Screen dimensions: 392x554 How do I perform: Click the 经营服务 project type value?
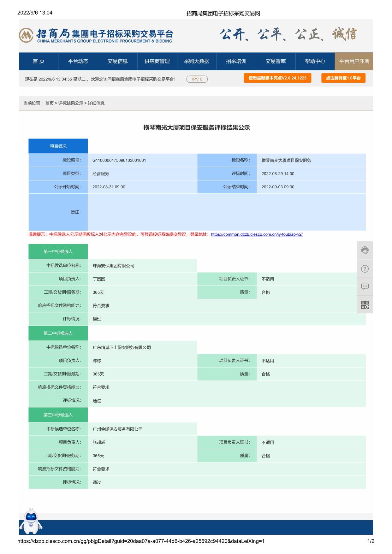pos(101,174)
